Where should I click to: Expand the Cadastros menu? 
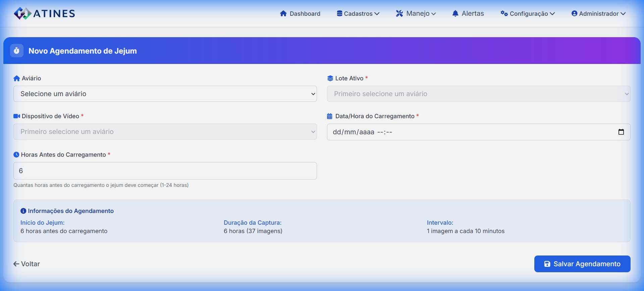[x=358, y=14]
